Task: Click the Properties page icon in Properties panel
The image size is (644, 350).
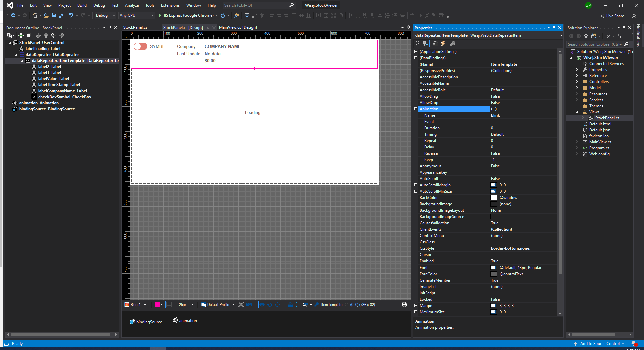Action: 435,44
